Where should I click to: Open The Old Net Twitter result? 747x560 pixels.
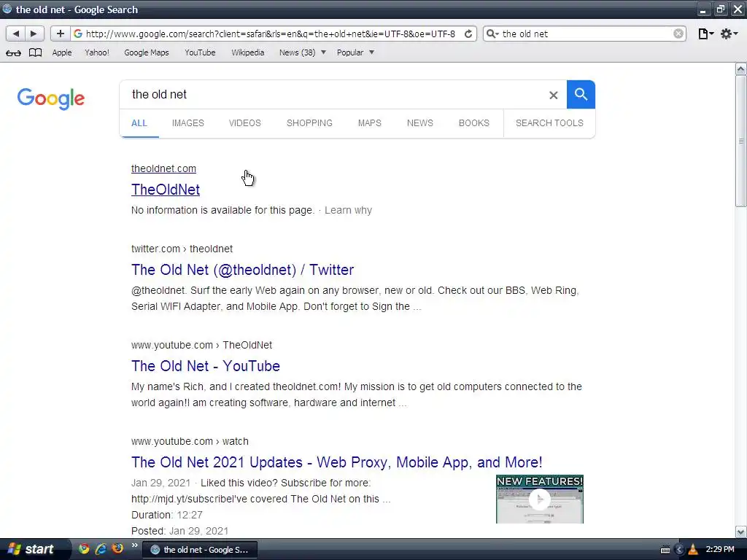tap(242, 270)
